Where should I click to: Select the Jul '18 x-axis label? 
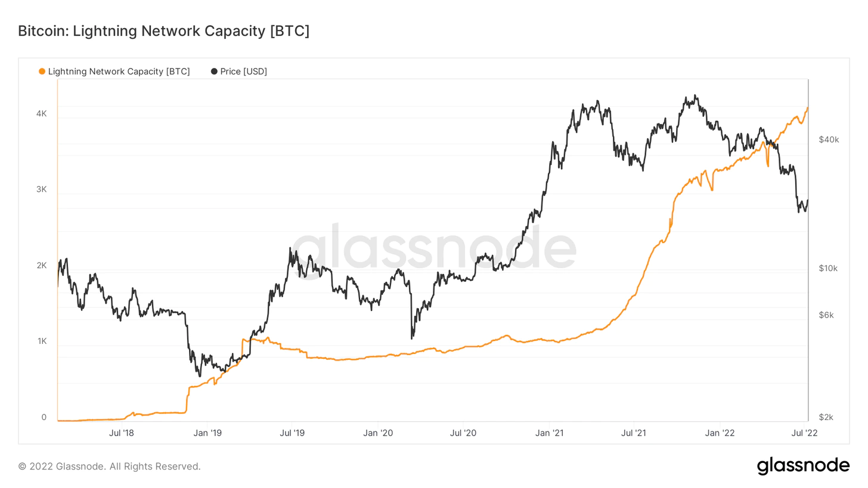tap(122, 433)
